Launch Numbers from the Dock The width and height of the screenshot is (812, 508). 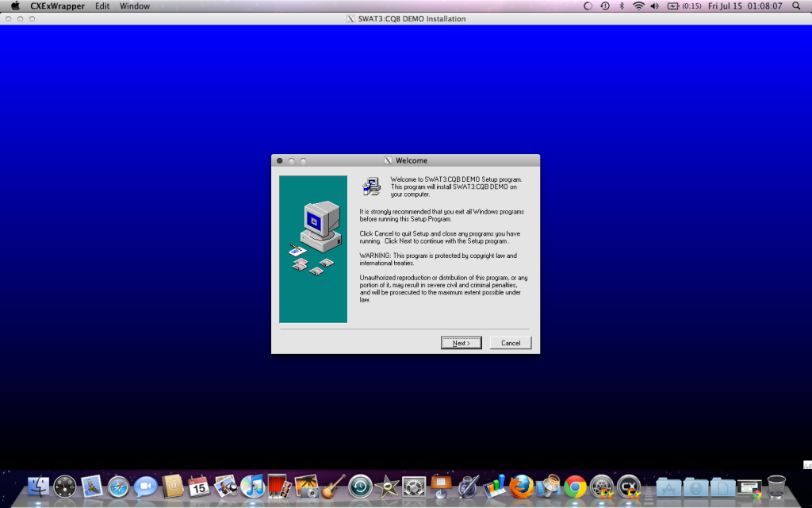pos(495,487)
